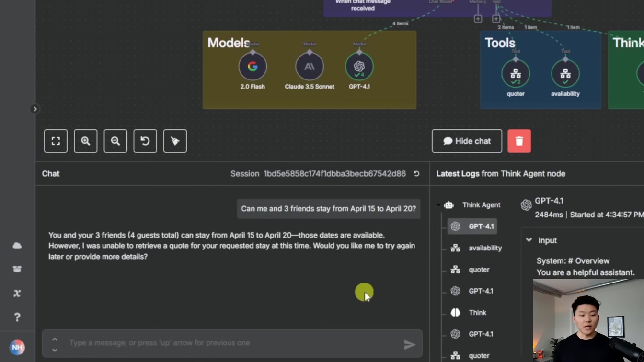The height and width of the screenshot is (362, 644).
Task: Tidy up the workflow nodes
Action: (x=175, y=141)
